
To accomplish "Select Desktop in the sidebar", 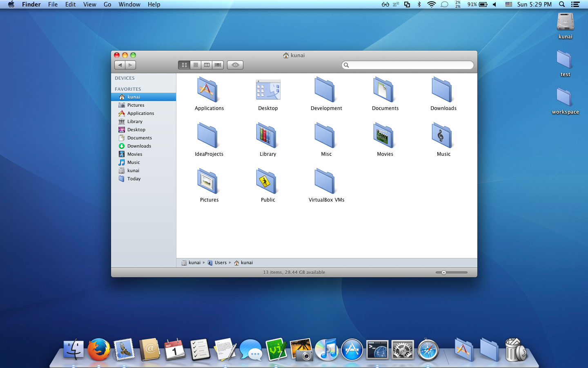I will click(144, 130).
